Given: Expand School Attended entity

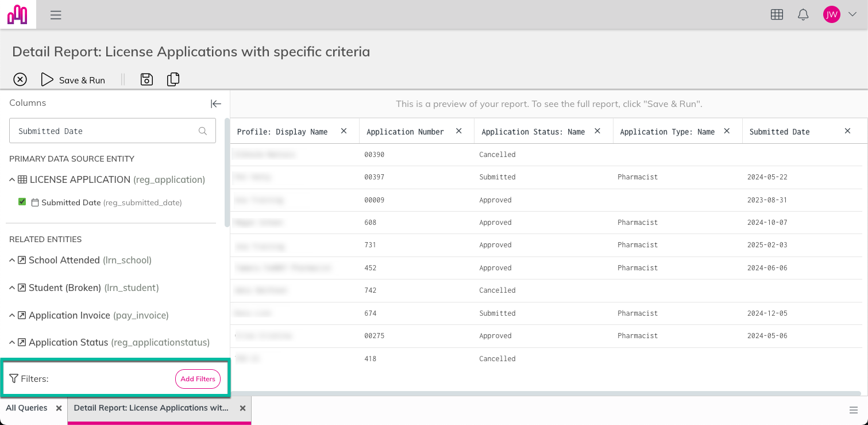Looking at the screenshot, I should pos(12,261).
